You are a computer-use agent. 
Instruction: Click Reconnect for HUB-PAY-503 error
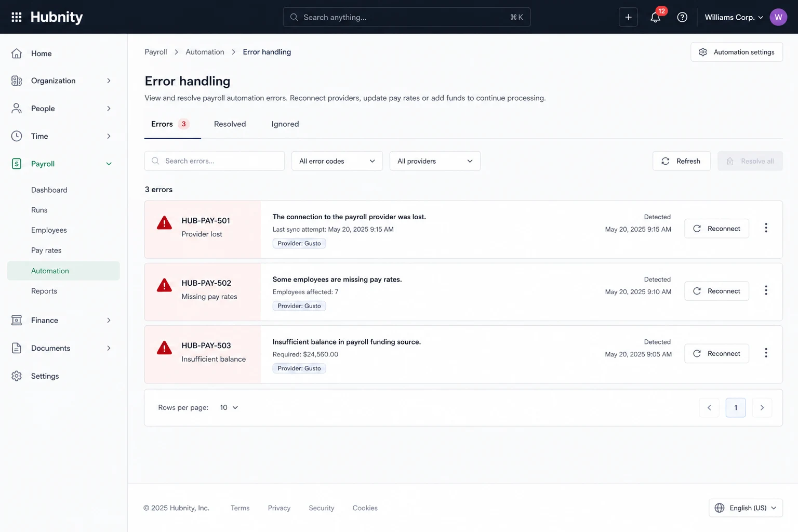click(x=716, y=353)
